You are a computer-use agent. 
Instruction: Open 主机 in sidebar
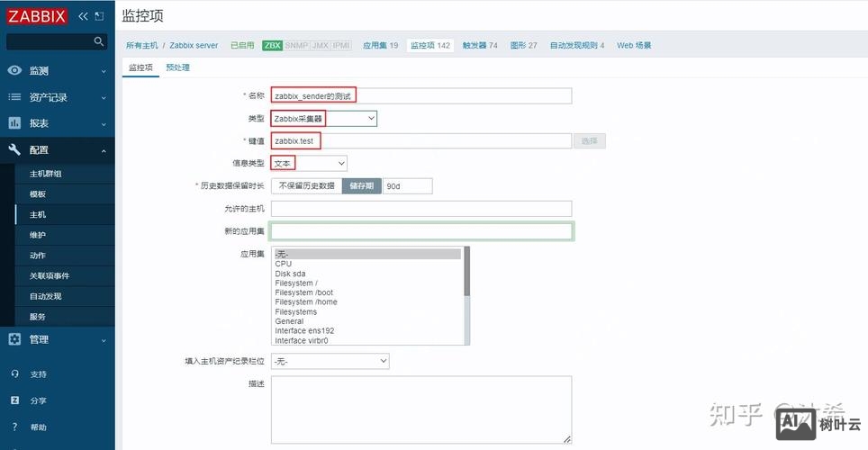(x=65, y=214)
